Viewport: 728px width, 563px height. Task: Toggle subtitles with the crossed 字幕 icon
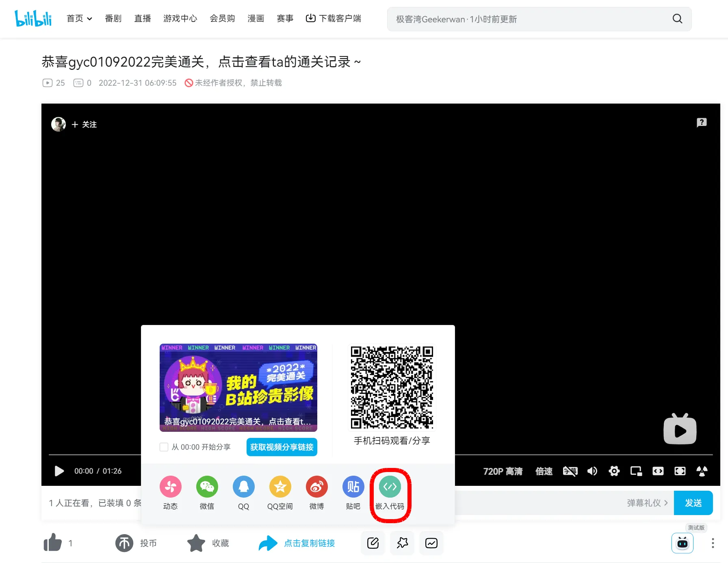tap(570, 471)
